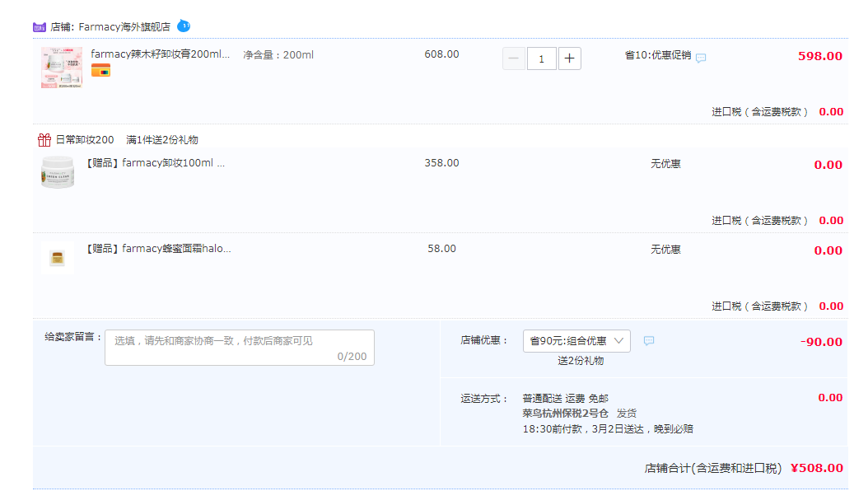The height and width of the screenshot is (491, 868).
Task: Click the Tmall store icon beside 店铺
Action: click(x=40, y=26)
